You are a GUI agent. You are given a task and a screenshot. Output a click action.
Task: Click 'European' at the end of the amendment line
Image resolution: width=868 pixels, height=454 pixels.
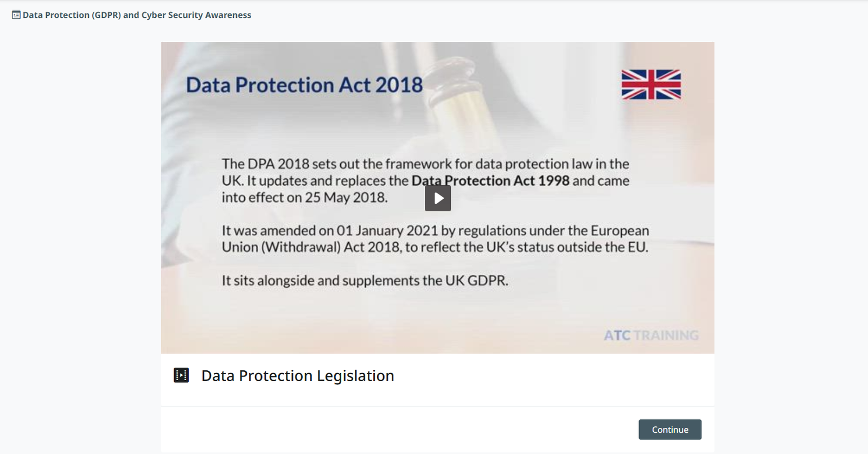point(620,231)
